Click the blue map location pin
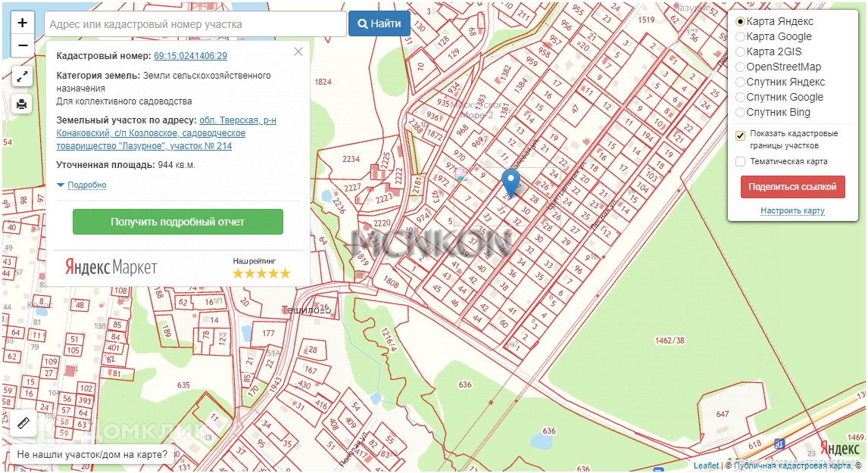The image size is (868, 473). [510, 182]
